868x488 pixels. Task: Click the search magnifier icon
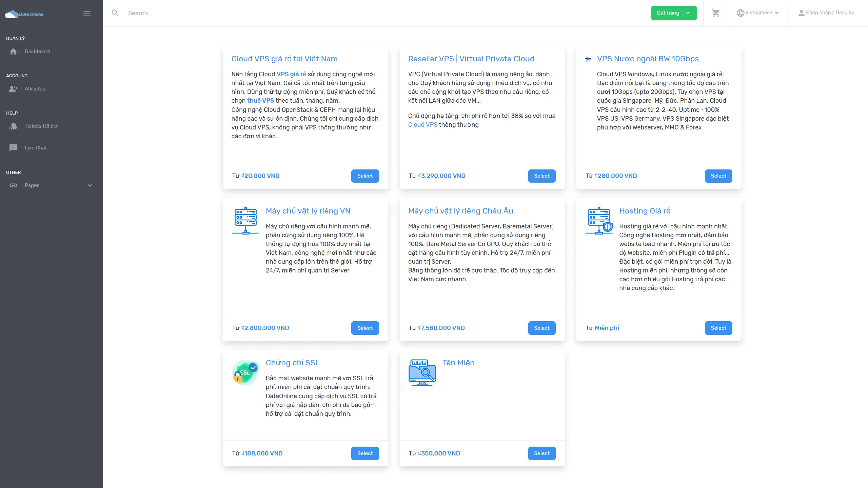point(115,13)
